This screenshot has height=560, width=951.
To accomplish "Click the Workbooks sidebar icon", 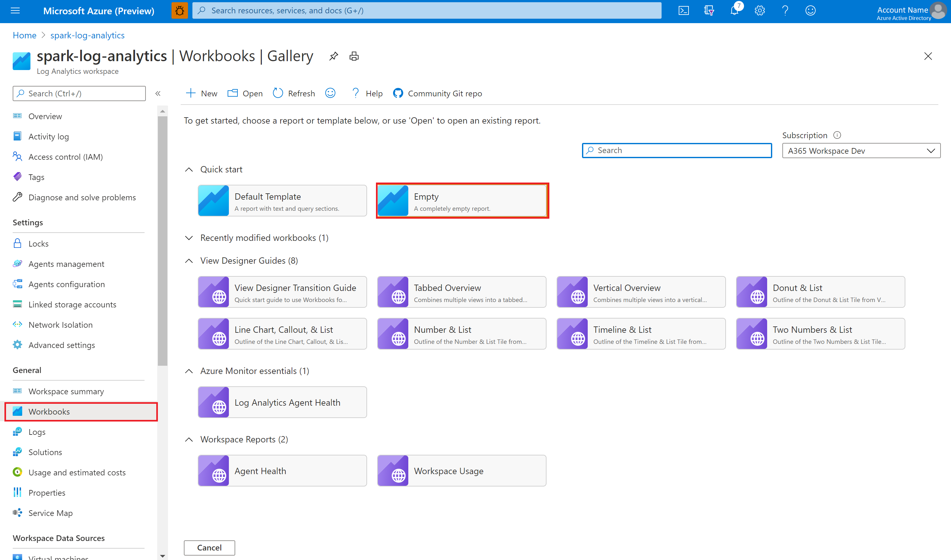I will click(x=18, y=411).
